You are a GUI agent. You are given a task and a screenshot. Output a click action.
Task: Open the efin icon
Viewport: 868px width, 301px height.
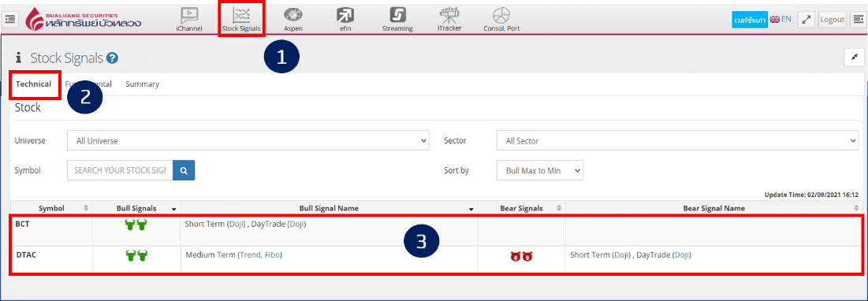click(x=346, y=20)
